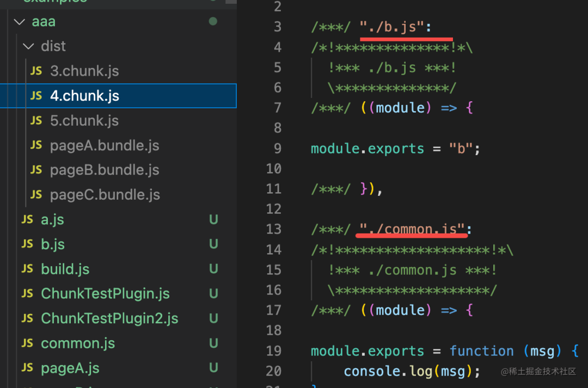Click JS icon of 3.chunk.js
Screen dimensions: 588x388
(x=36, y=71)
